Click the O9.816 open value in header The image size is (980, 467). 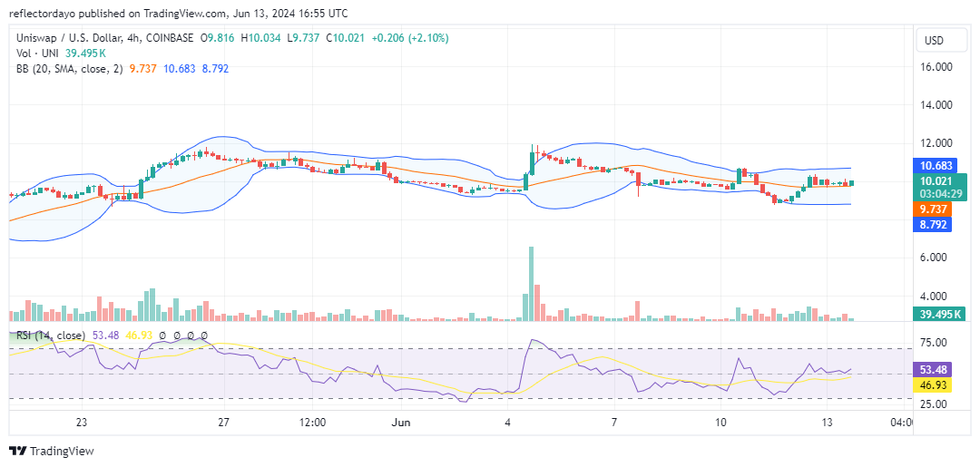218,38
